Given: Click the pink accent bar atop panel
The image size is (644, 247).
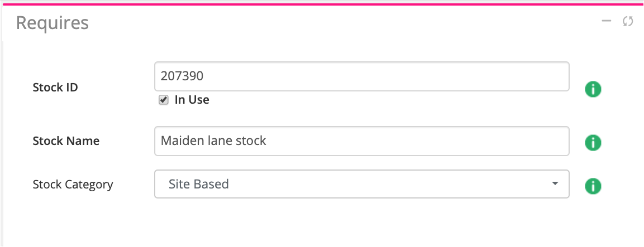Looking at the screenshot, I should pos(322,3).
